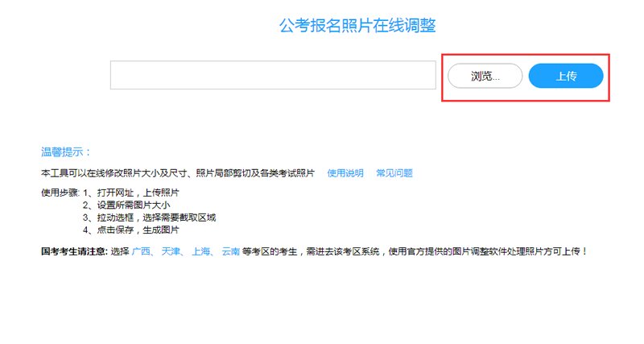Open the 常见问题 link
The width and height of the screenshot is (644, 344).
[394, 173]
